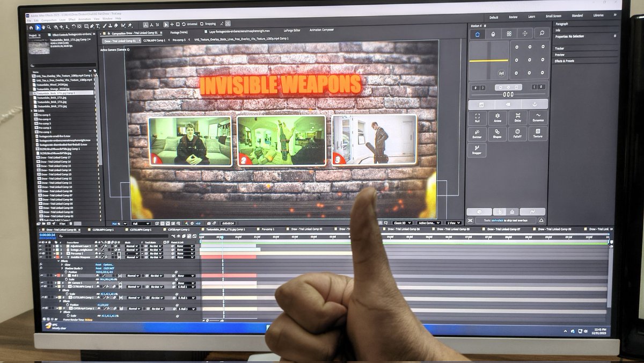Viewport: 644px width, 363px height.
Task: Click the CGZY.NET link in Shadow Studio 3
Action: click(x=109, y=268)
